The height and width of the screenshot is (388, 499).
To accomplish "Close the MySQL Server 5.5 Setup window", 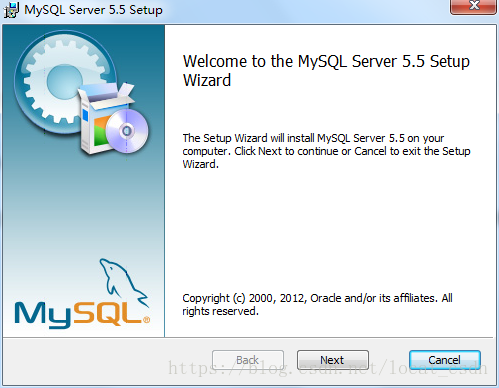I will click(x=473, y=6).
